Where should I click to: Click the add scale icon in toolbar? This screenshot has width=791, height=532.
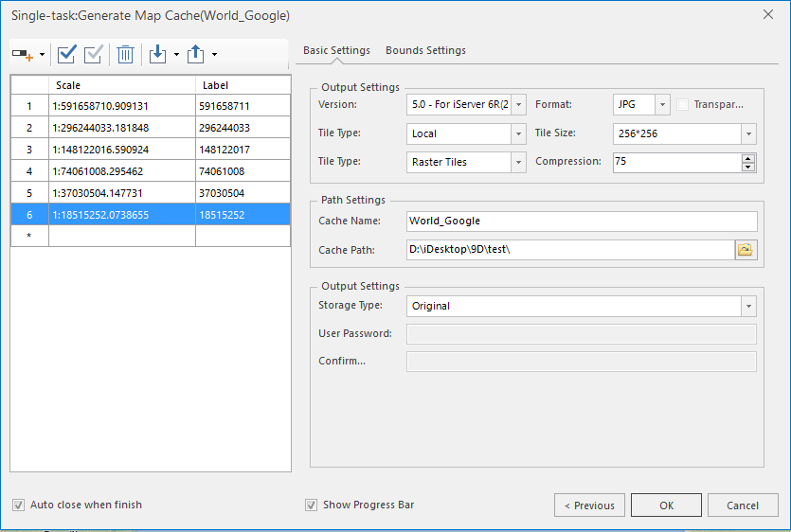click(23, 55)
